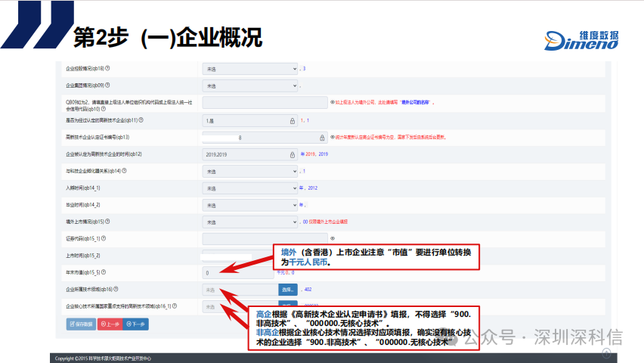Open help icon next to the (qb10) label

104,109
